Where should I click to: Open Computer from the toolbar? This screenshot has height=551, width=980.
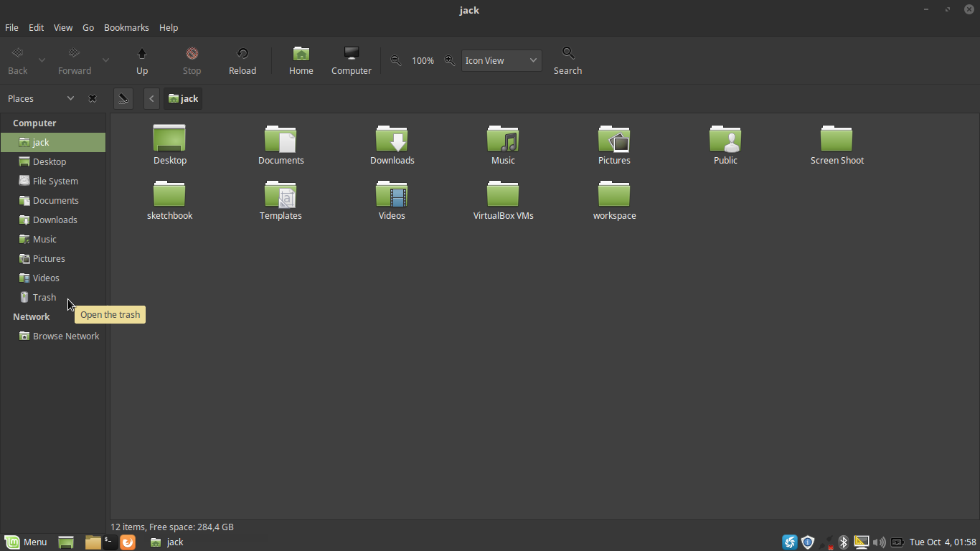point(352,61)
